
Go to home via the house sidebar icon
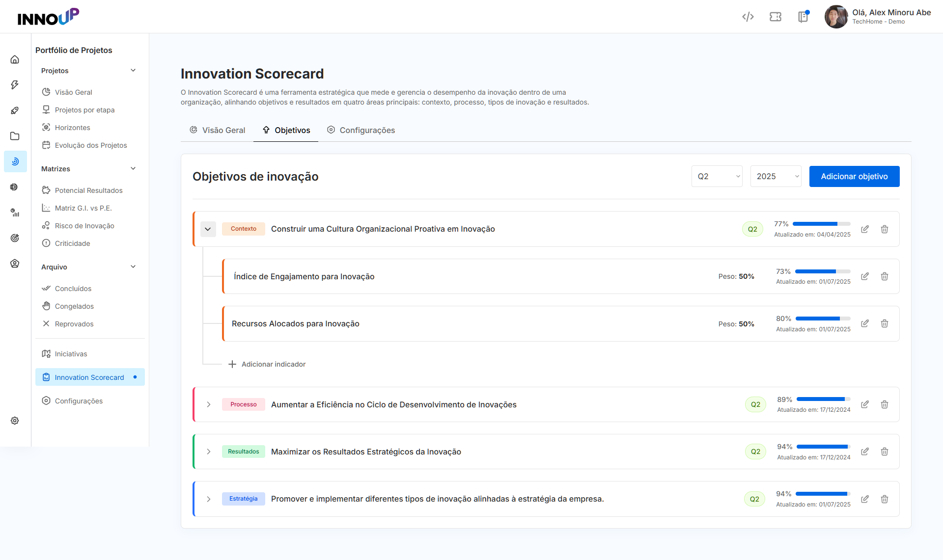(x=15, y=59)
